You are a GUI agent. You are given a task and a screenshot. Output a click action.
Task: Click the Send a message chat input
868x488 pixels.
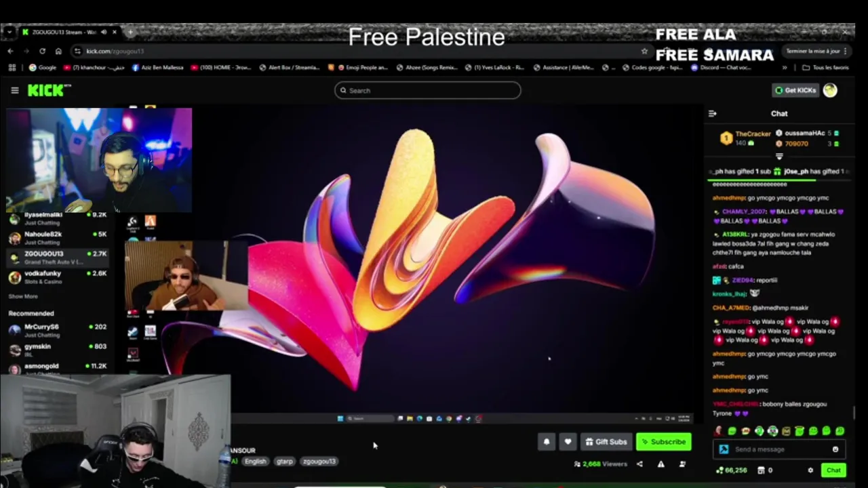(x=778, y=449)
